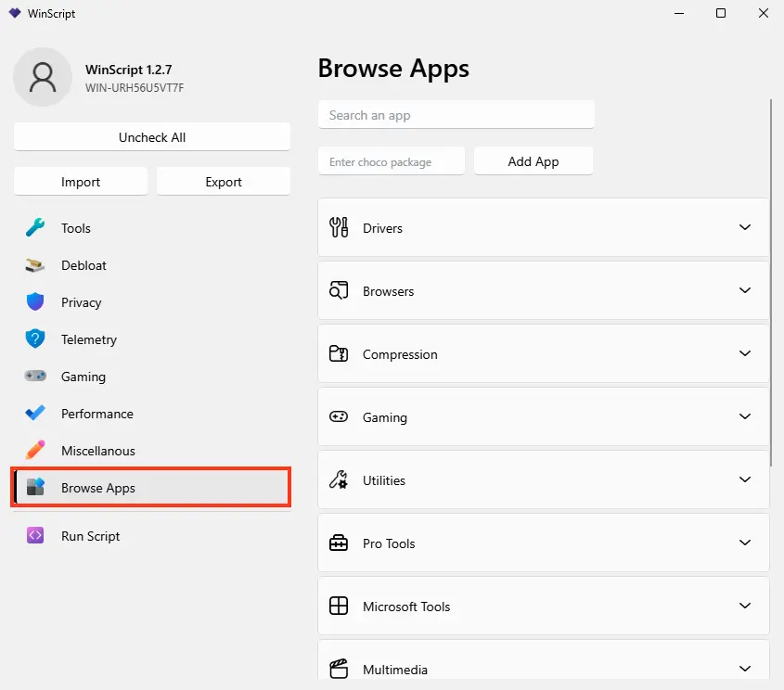This screenshot has width=784, height=690.
Task: Click the Debloat sidebar icon
Action: pyautogui.click(x=35, y=265)
